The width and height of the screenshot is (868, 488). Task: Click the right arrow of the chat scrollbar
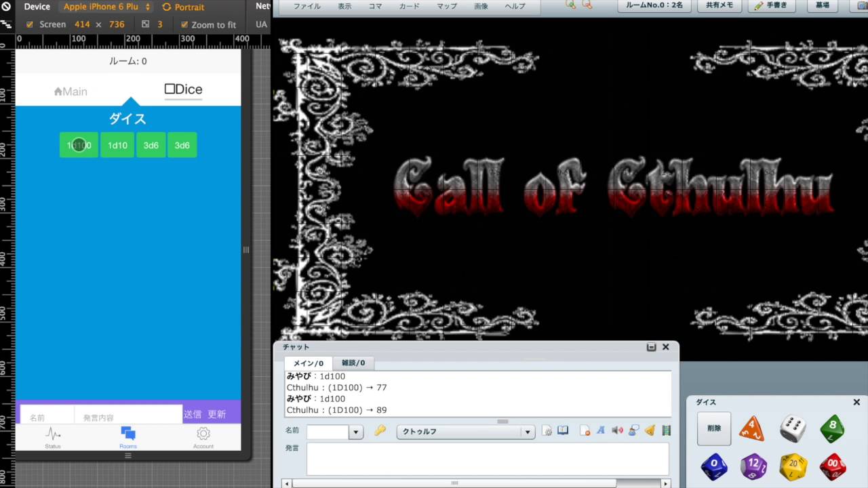(x=666, y=483)
